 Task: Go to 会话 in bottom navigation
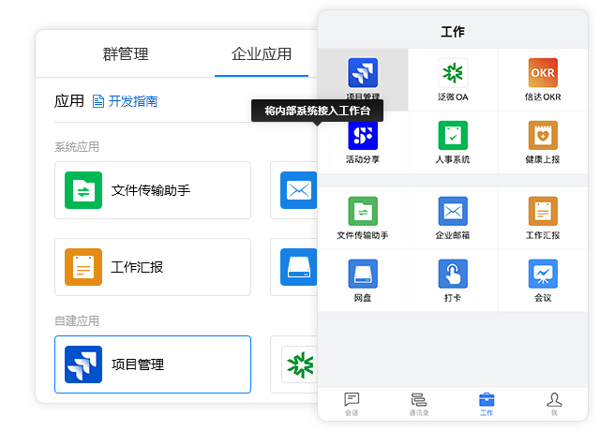coord(352,402)
